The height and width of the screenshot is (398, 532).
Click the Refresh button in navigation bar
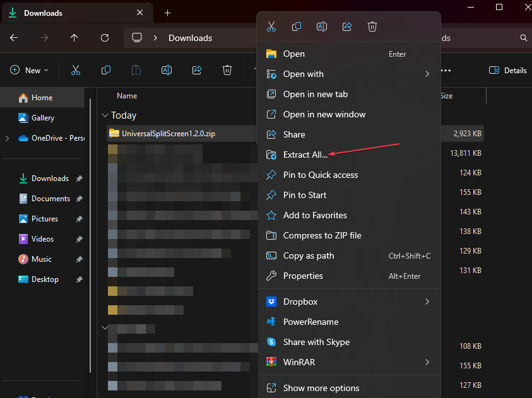(105, 38)
